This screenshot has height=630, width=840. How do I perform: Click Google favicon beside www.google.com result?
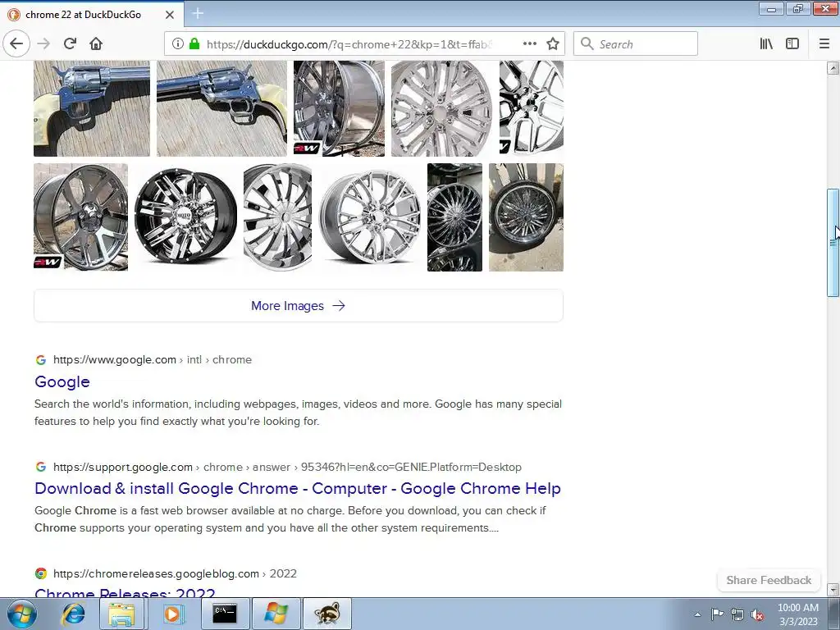click(41, 360)
